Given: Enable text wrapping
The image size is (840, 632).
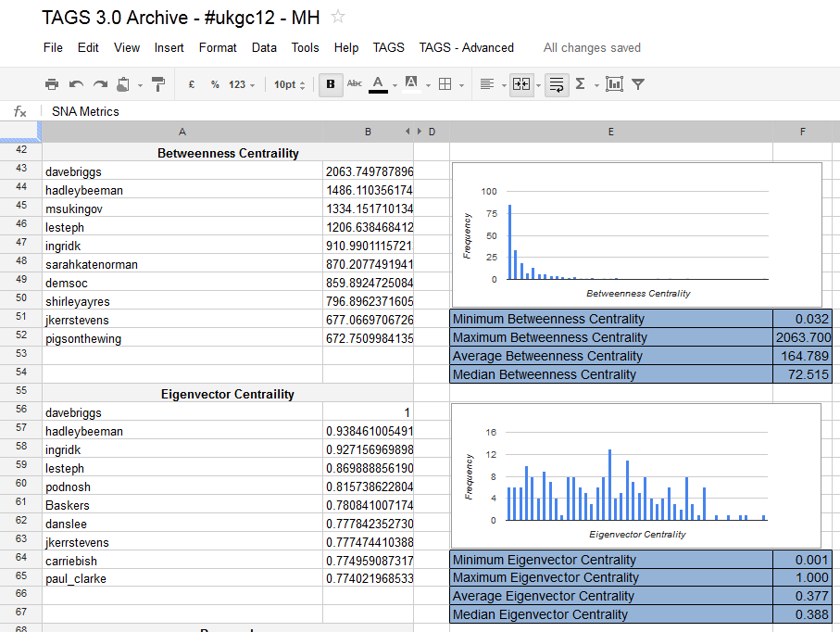Looking at the screenshot, I should (555, 83).
